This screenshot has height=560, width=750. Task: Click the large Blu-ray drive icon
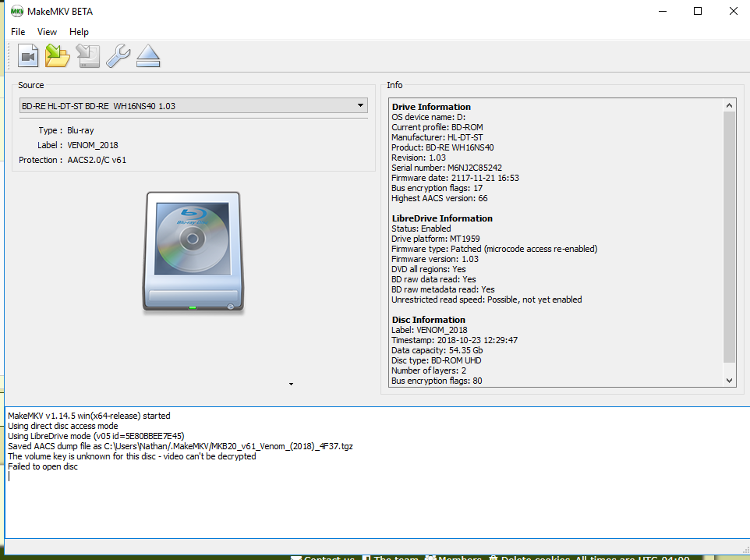click(193, 253)
